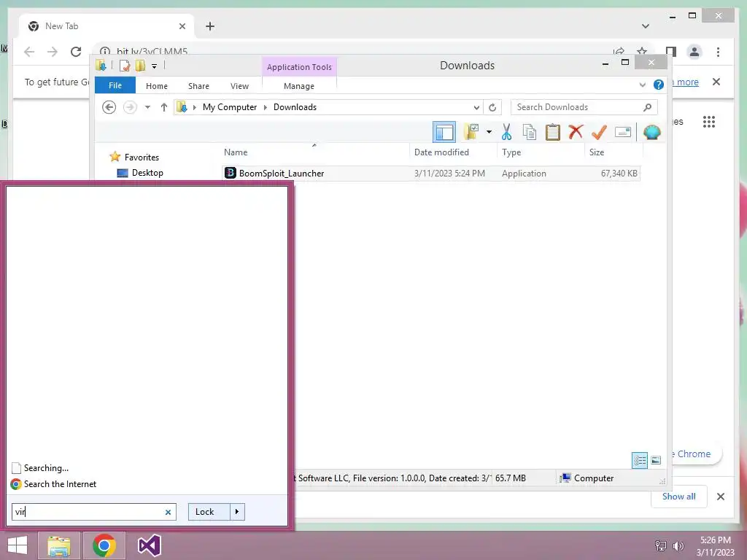Clear the start menu search box text
This screenshot has width=747, height=560.
(x=168, y=513)
